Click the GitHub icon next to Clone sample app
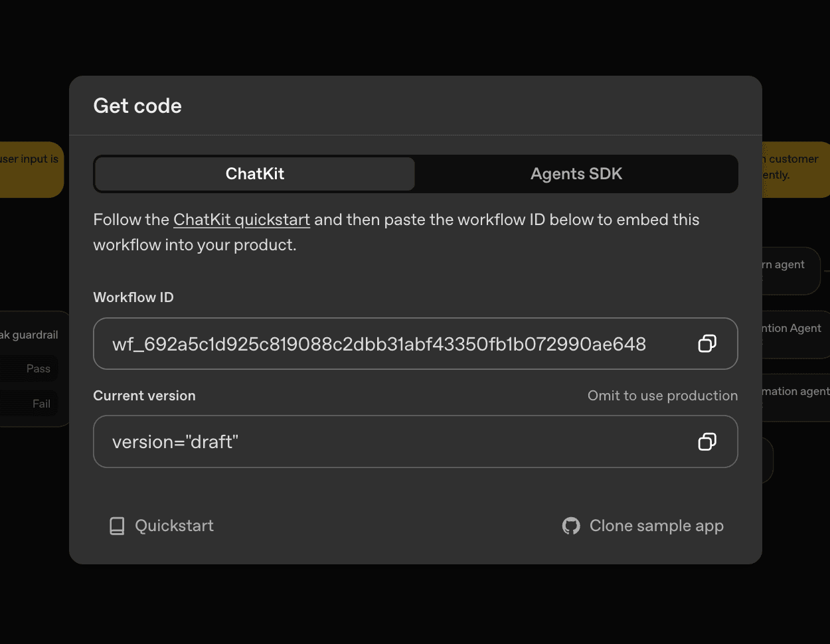Viewport: 830px width, 644px height. click(x=570, y=525)
